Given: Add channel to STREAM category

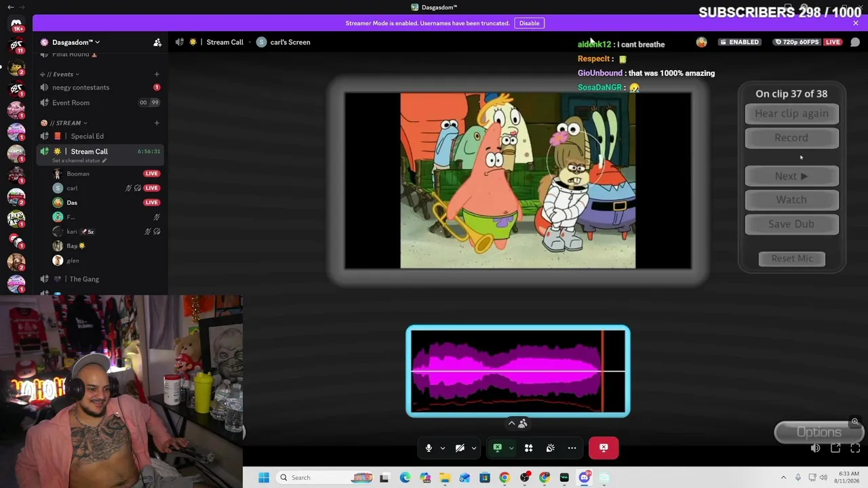Looking at the screenshot, I should point(157,123).
